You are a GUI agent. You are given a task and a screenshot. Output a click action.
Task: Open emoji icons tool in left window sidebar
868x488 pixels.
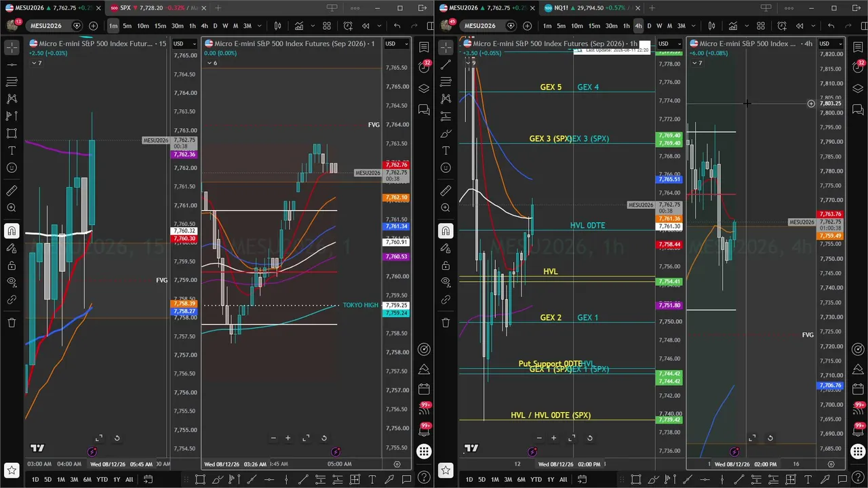tap(12, 167)
